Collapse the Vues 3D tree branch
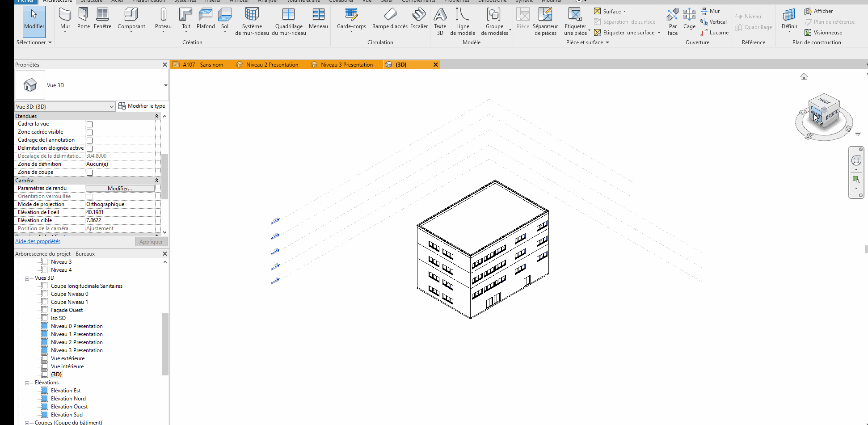868x425 pixels. coord(27,278)
